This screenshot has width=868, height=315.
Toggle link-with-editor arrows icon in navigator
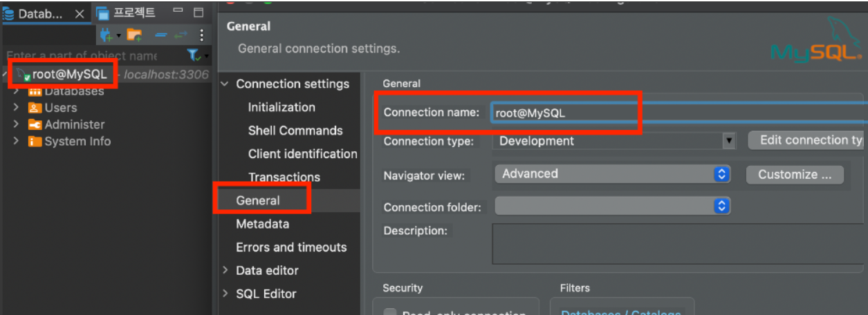181,35
